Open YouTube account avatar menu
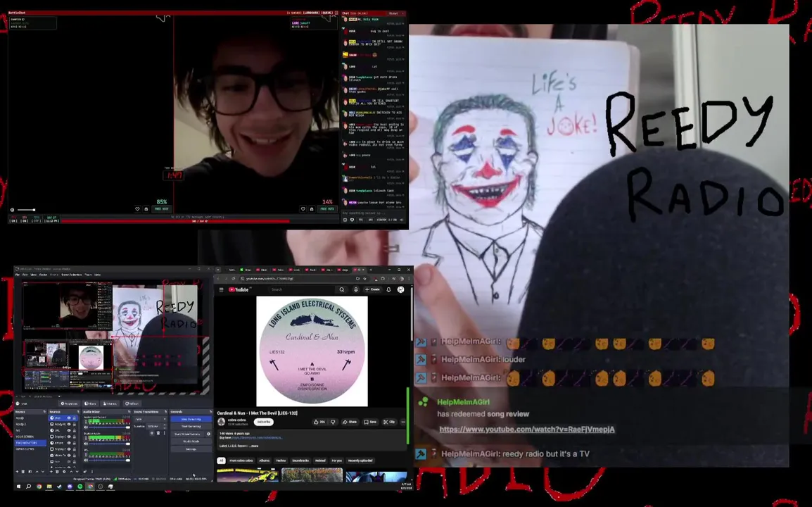Image resolution: width=812 pixels, height=507 pixels. 401,290
